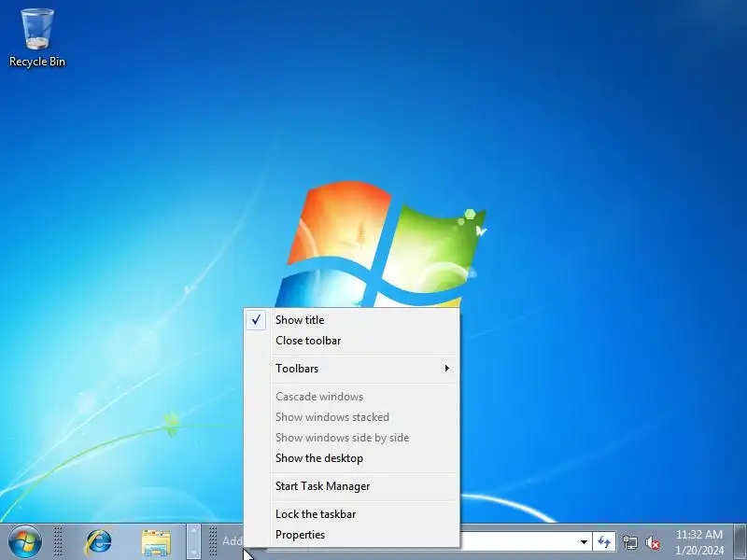Viewport: 747px width, 560px height.
Task: Click the date 1/20/2024 in the tray
Action: [698, 551]
